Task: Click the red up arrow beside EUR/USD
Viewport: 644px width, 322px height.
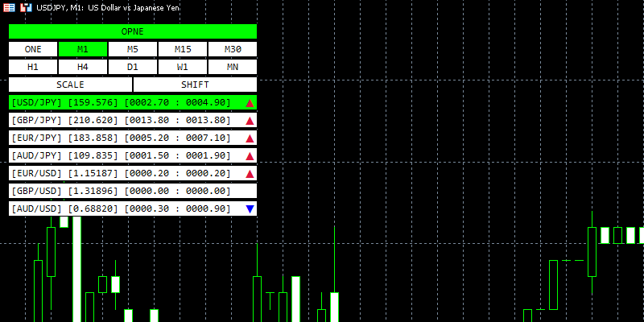Action: point(250,174)
